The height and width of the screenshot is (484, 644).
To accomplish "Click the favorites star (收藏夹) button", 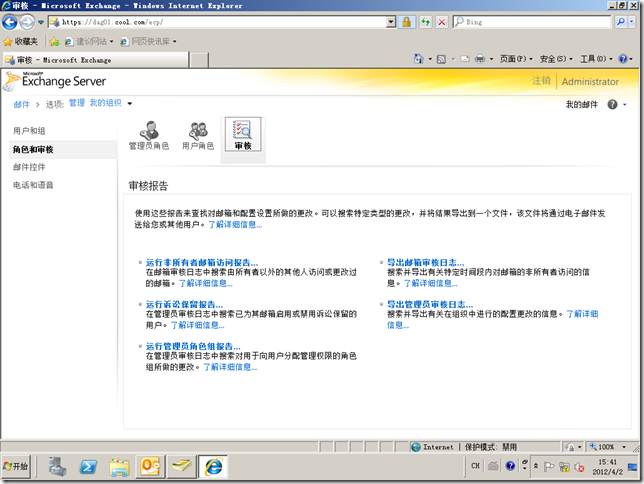I will [x=22, y=41].
